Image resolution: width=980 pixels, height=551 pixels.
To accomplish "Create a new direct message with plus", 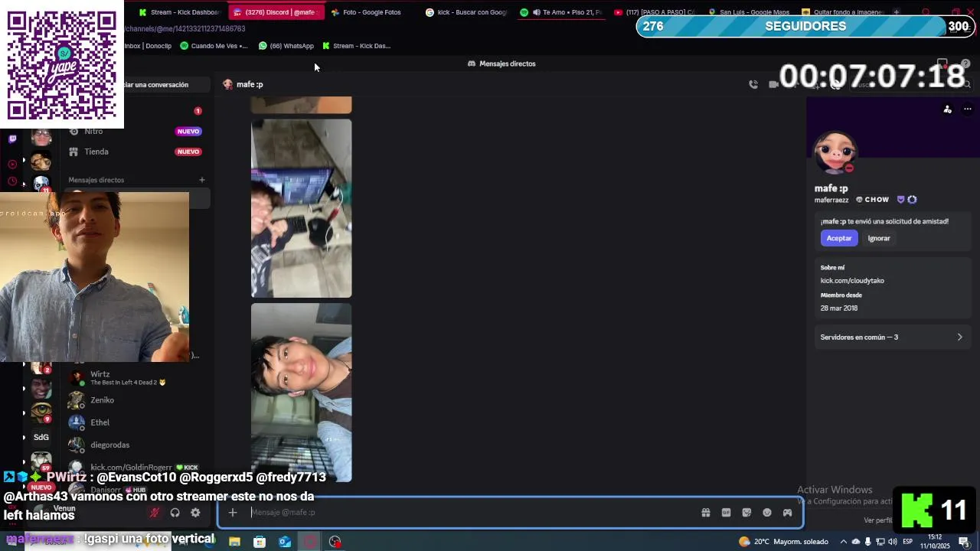I will 202,180.
